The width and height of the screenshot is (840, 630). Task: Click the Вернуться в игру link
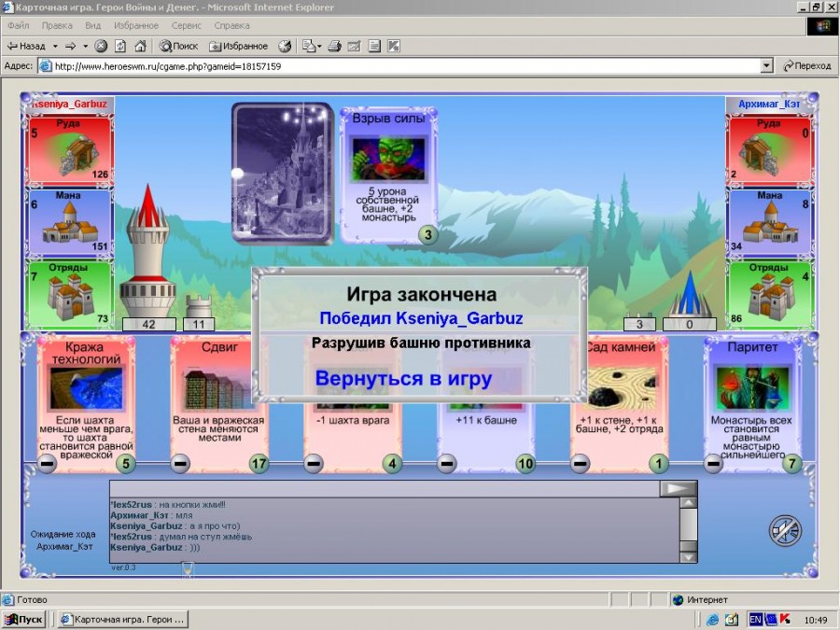click(x=403, y=379)
